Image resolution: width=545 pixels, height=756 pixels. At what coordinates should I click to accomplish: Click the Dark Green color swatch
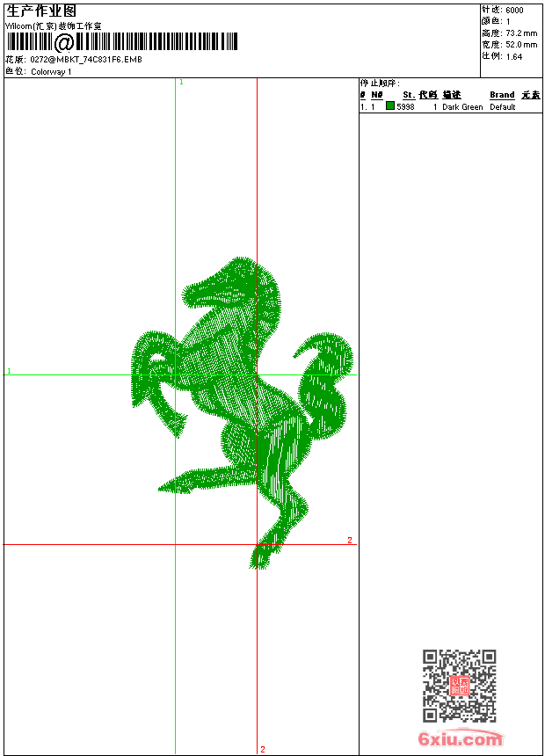[x=390, y=105]
